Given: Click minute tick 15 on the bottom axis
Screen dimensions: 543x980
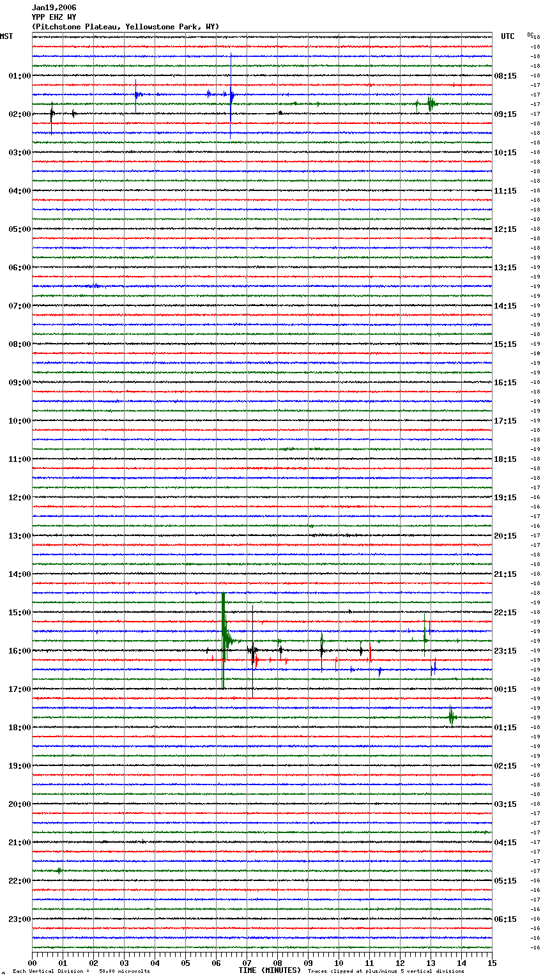Looking at the screenshot, I should pyautogui.click(x=492, y=963).
